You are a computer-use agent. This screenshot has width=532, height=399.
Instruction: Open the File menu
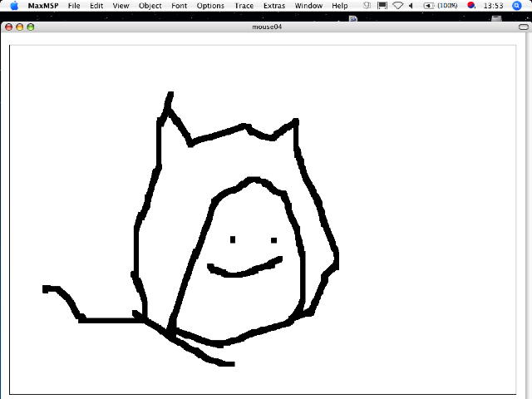(74, 6)
